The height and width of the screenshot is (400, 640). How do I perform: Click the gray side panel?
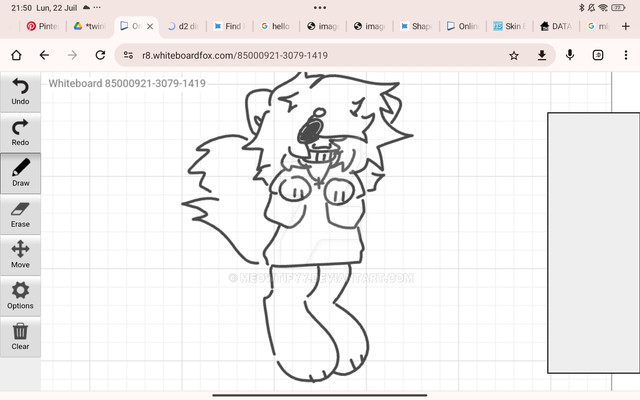click(x=593, y=243)
